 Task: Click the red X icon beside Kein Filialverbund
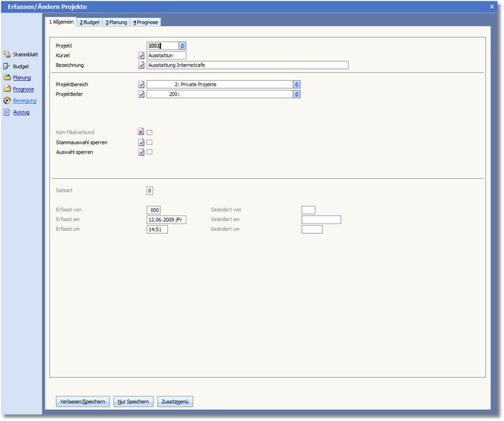141,132
